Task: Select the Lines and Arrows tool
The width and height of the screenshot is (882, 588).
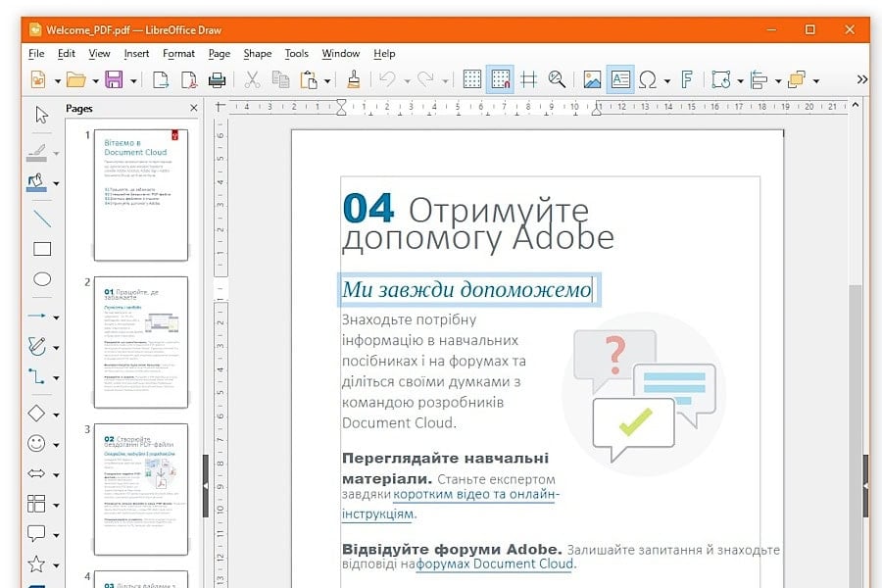Action: 37,317
